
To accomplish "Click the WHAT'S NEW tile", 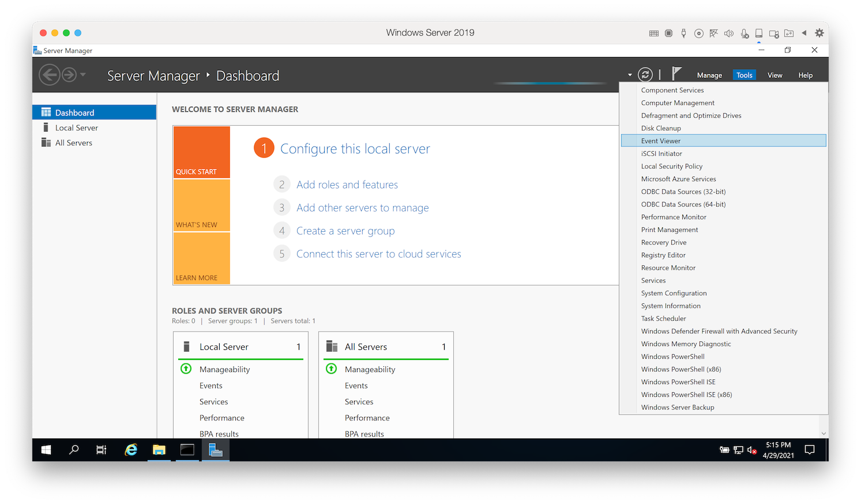I will pyautogui.click(x=201, y=205).
